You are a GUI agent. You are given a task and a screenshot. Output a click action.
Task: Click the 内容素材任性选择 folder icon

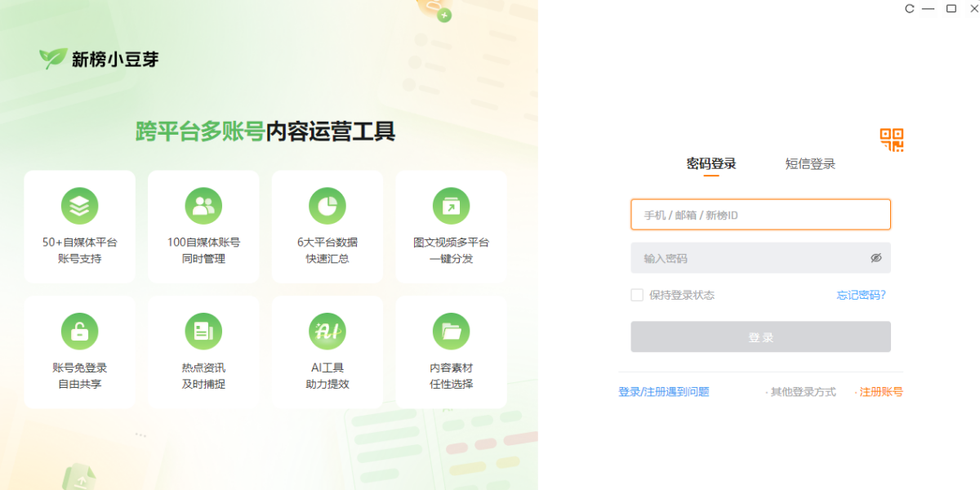pos(451,332)
